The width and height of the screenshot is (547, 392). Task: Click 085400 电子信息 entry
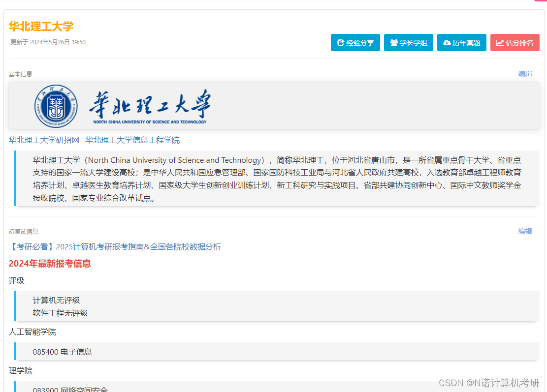[62, 352]
